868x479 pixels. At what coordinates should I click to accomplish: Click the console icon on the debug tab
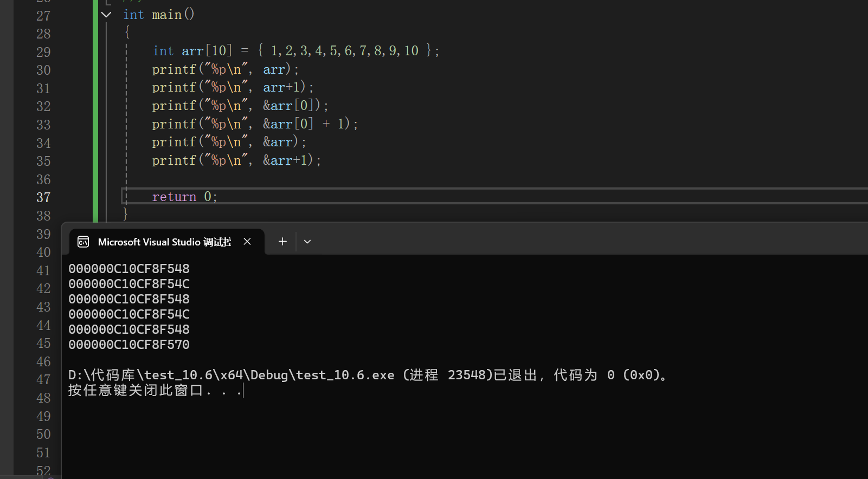click(x=83, y=242)
